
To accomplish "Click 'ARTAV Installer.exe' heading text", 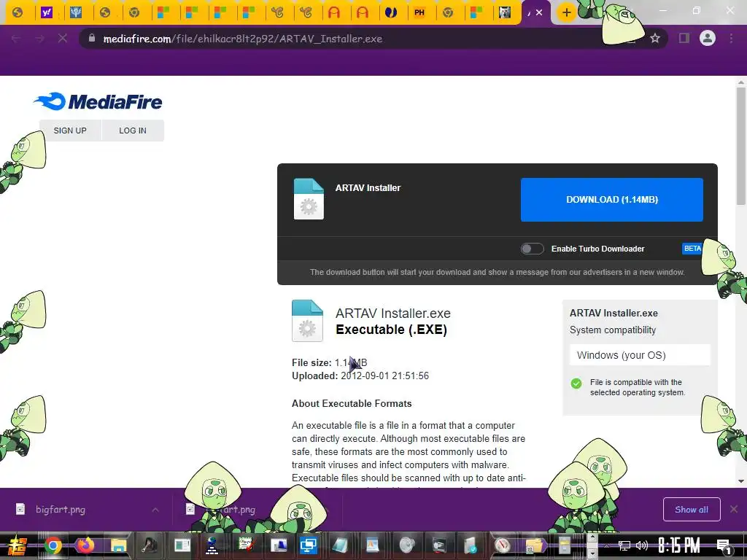I will (393, 314).
